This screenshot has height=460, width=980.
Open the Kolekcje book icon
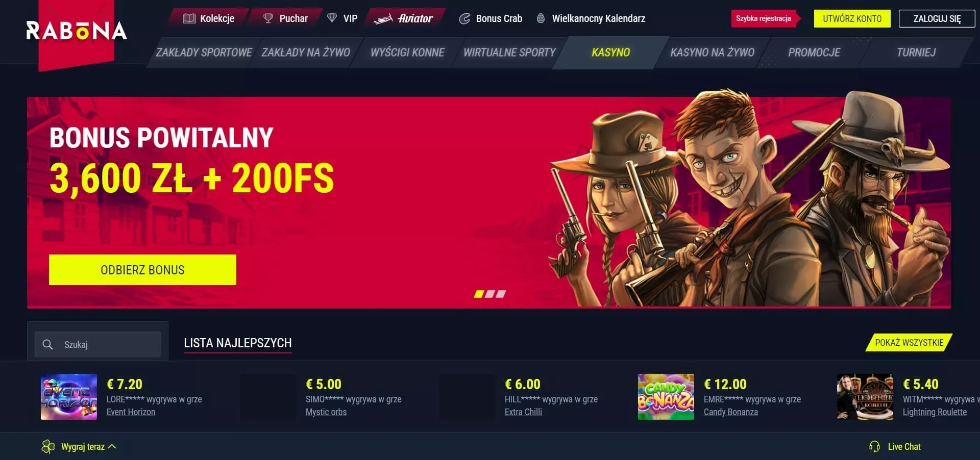[x=189, y=18]
